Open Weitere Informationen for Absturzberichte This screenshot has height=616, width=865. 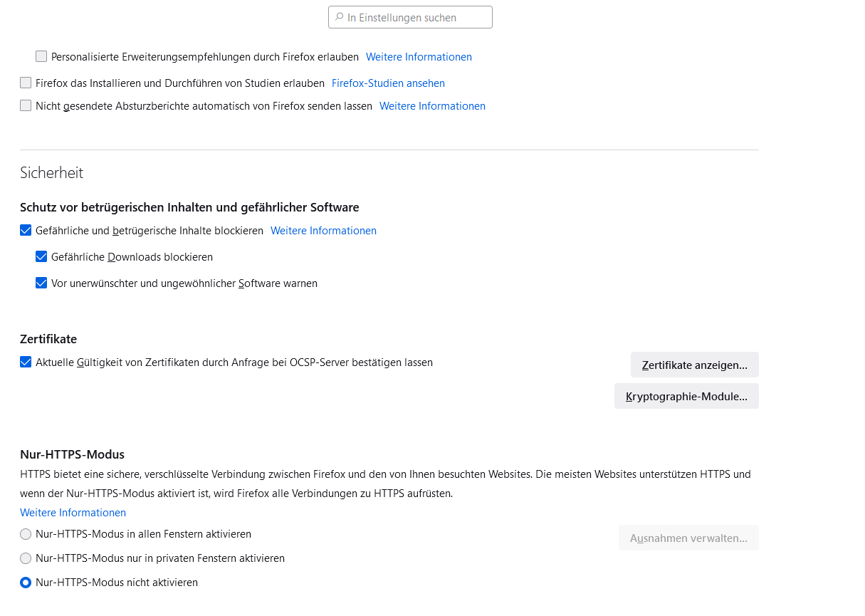coord(432,106)
